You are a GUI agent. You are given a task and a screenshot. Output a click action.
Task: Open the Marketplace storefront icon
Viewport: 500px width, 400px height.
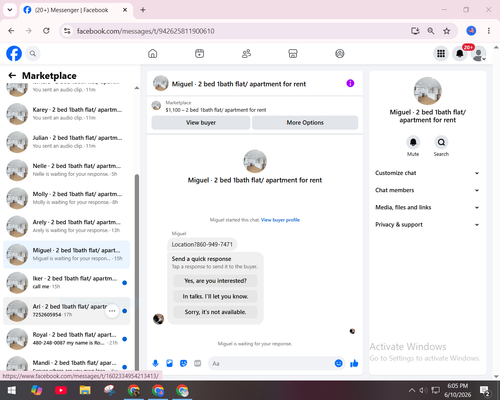tap(293, 53)
